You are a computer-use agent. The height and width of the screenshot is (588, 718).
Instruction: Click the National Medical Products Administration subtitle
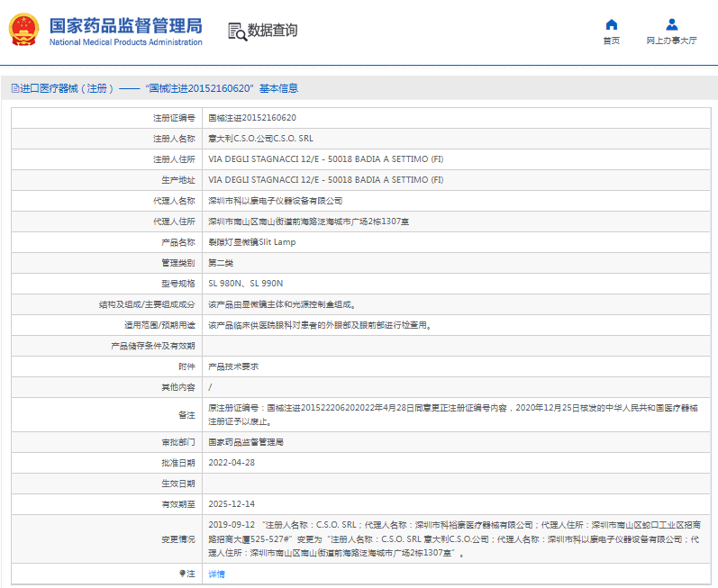tap(125, 42)
